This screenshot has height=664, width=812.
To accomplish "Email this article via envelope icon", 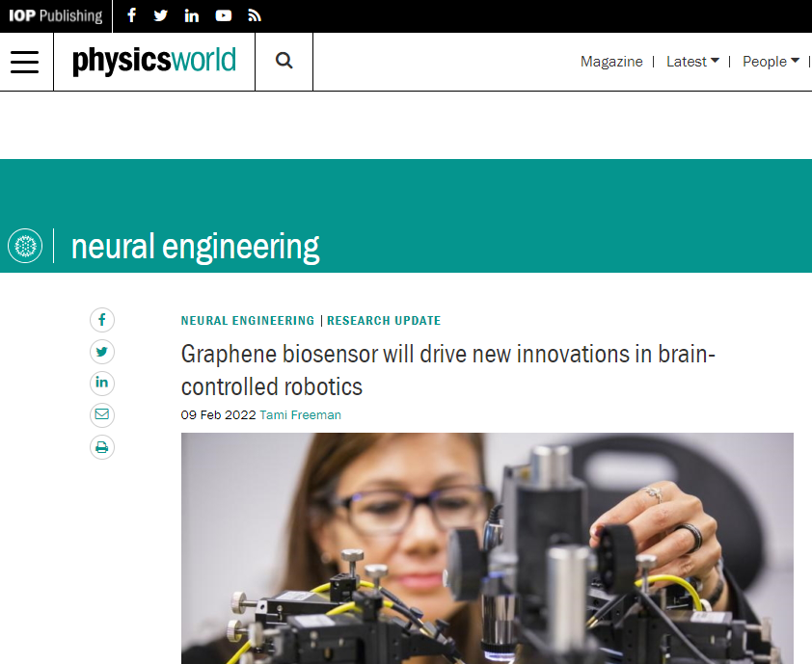I will [x=102, y=415].
